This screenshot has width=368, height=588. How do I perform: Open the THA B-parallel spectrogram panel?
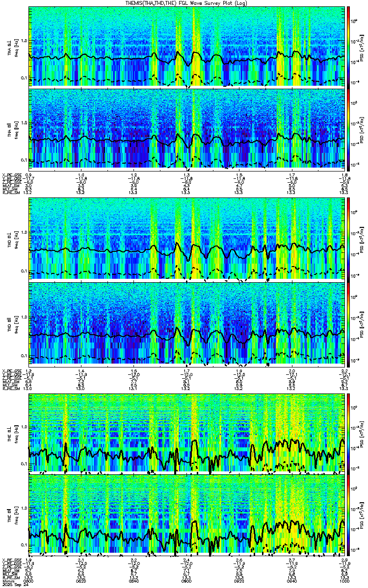tap(186, 129)
